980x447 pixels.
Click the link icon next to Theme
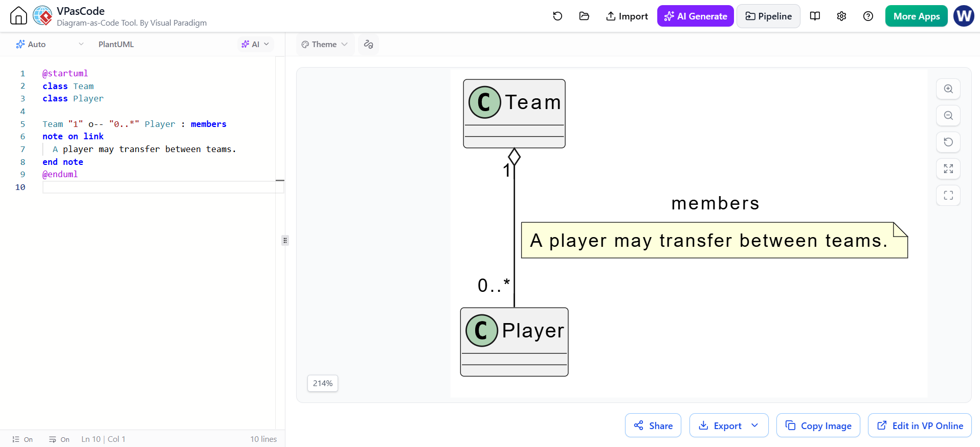click(x=368, y=44)
